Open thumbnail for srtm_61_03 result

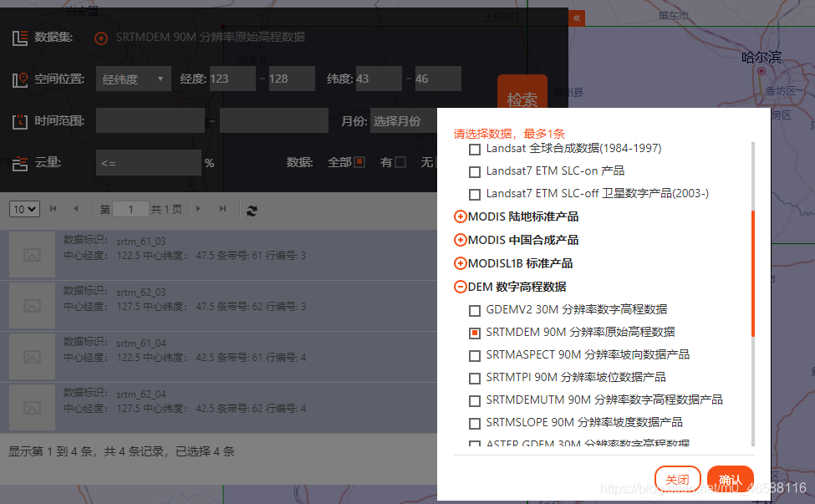[x=33, y=255]
